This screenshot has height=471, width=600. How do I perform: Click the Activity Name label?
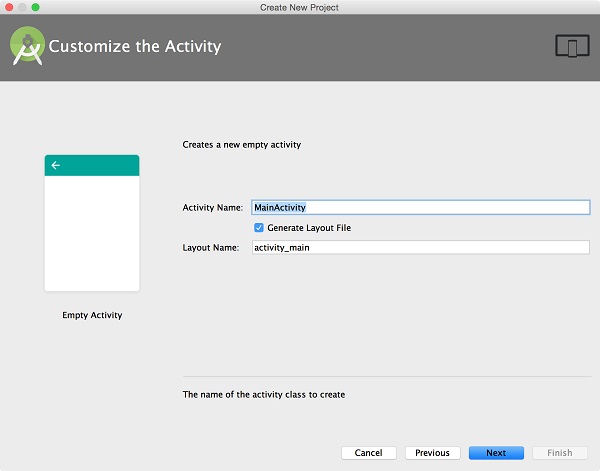pos(212,208)
